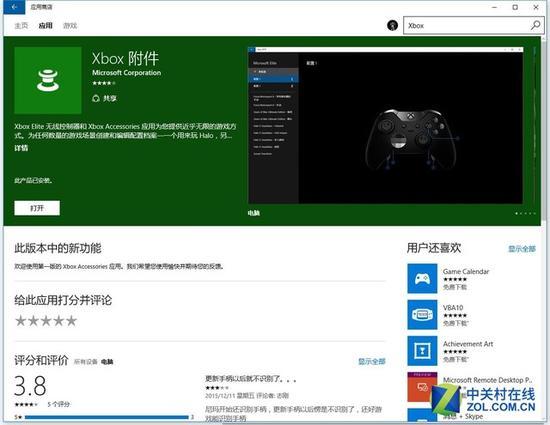
Task: Filter reviews by 所有设备
Action: click(x=85, y=362)
